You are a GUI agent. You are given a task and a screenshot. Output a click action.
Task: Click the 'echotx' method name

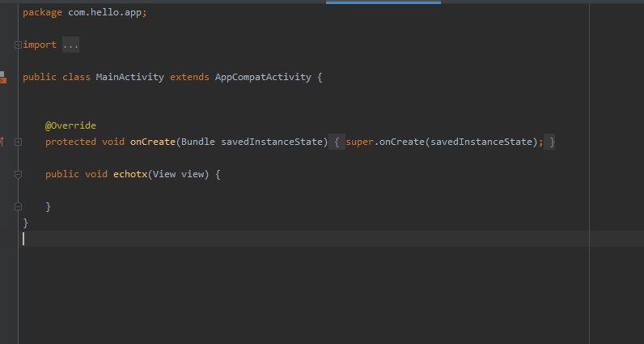(x=130, y=174)
